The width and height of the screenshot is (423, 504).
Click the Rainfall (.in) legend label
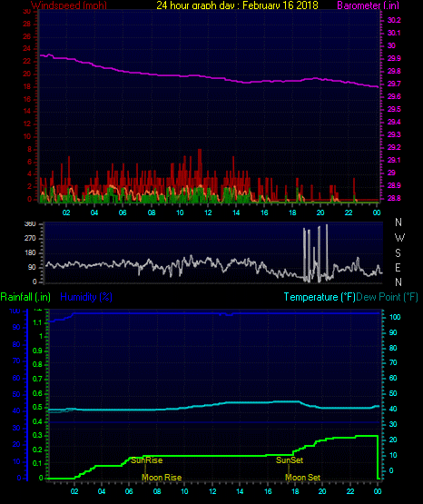[25, 297]
